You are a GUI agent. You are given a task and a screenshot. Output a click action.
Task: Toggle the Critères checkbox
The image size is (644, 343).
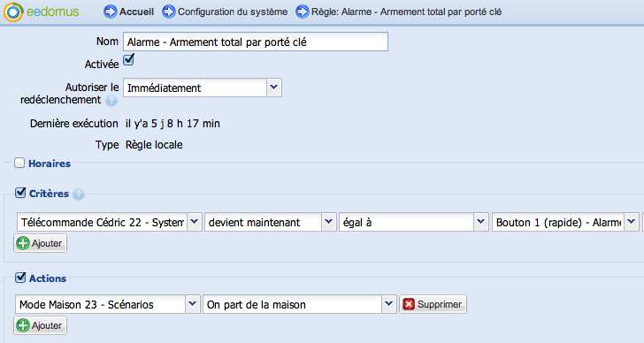click(20, 193)
